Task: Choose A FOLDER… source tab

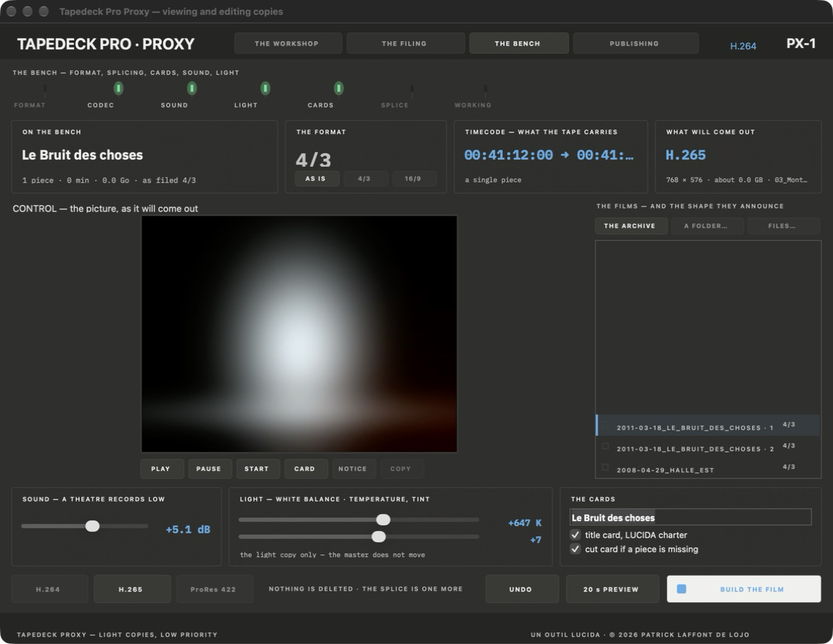Action: point(707,226)
